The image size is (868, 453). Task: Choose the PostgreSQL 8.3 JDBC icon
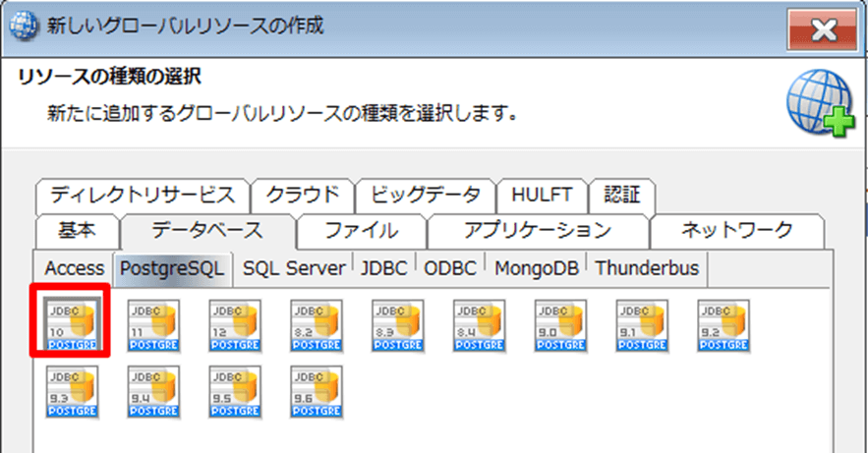[397, 325]
